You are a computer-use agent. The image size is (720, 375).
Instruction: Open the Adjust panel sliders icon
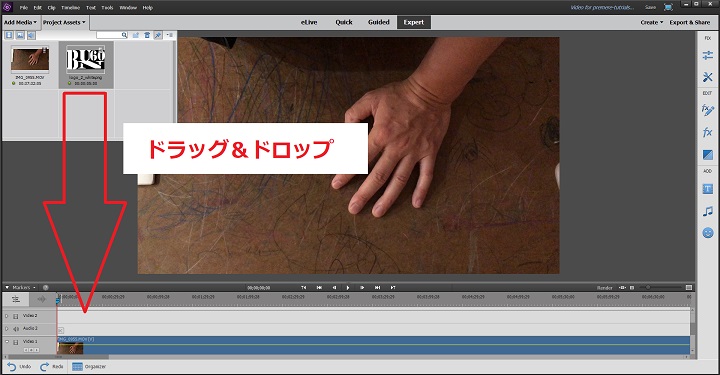707,55
